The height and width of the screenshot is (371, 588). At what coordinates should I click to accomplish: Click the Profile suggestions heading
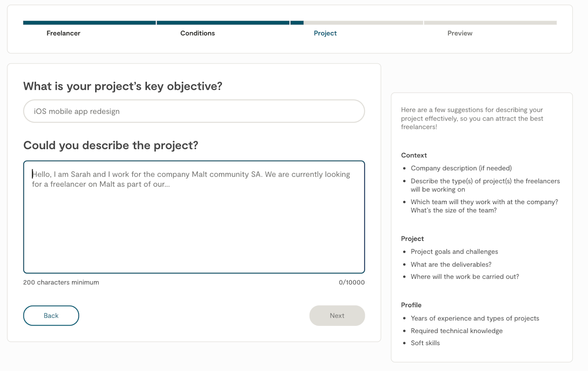point(411,305)
